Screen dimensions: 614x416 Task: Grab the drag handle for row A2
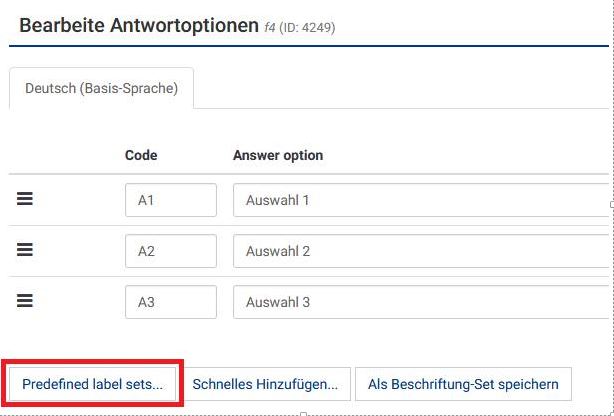tap(26, 250)
